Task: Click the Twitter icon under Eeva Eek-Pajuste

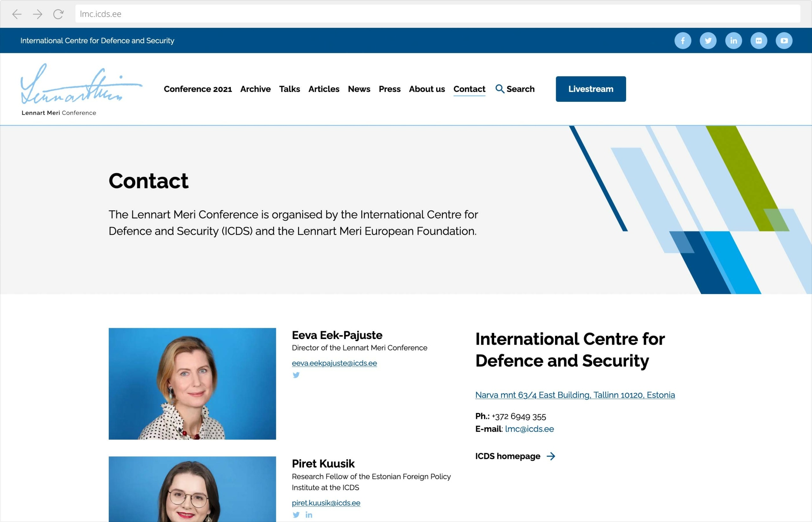Action: [296, 375]
